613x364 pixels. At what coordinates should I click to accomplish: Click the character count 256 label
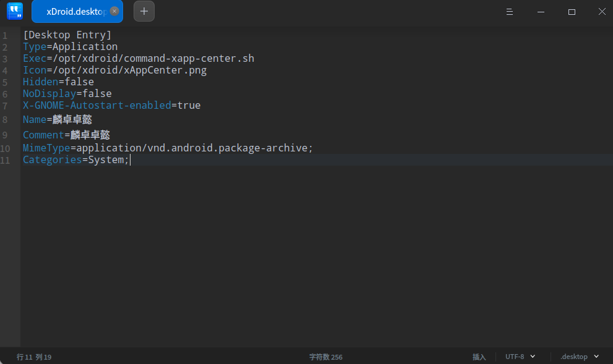[x=326, y=357]
